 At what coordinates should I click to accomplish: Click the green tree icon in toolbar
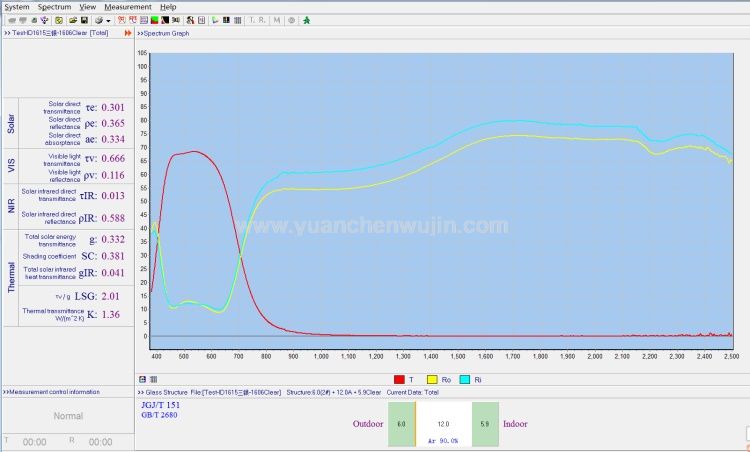(306, 19)
